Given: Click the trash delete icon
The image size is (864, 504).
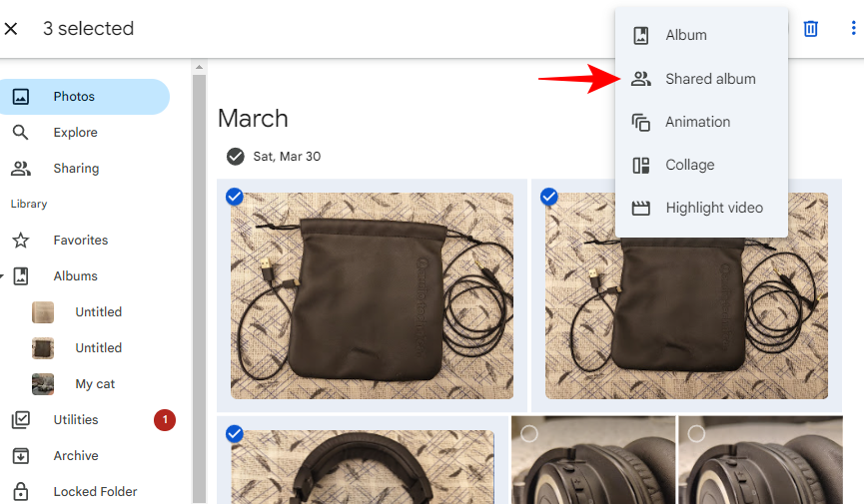Looking at the screenshot, I should click(x=810, y=29).
